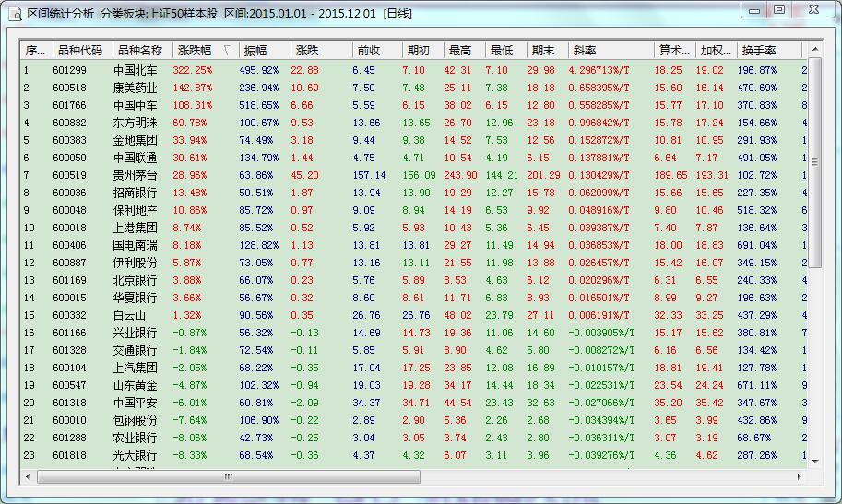
Task: Select the 伊利股份 row name
Action: coord(135,263)
